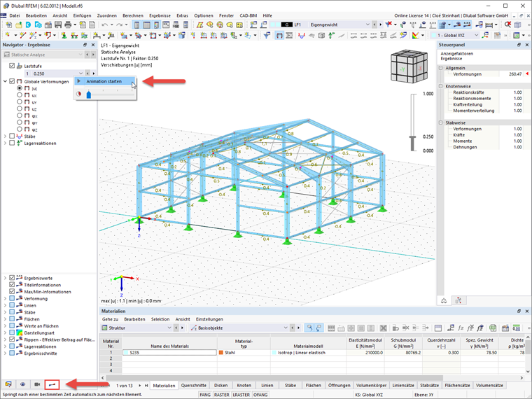This screenshot has width=532, height=399.
Task: Click the blue animation speed slider handle
Action: coord(89,94)
